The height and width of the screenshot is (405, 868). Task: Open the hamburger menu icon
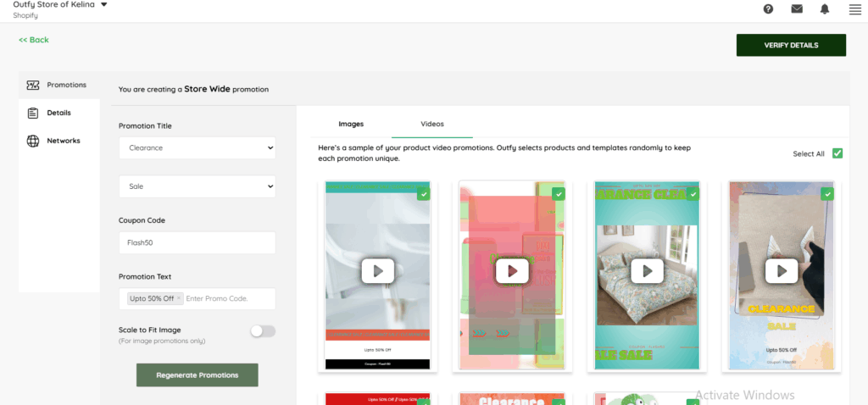pyautogui.click(x=854, y=9)
